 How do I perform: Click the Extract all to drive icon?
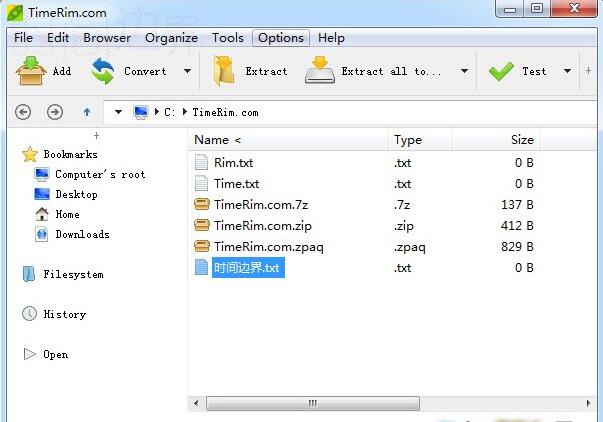320,70
